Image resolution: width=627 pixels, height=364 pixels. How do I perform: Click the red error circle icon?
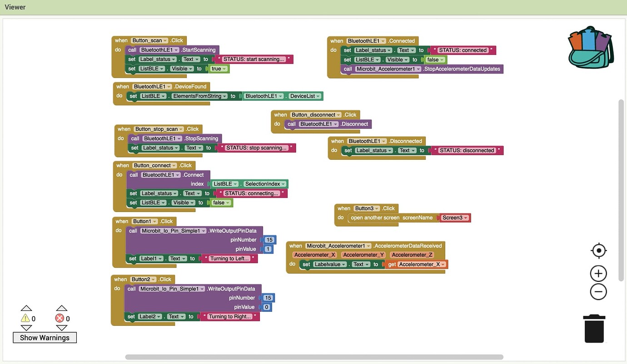pos(60,318)
